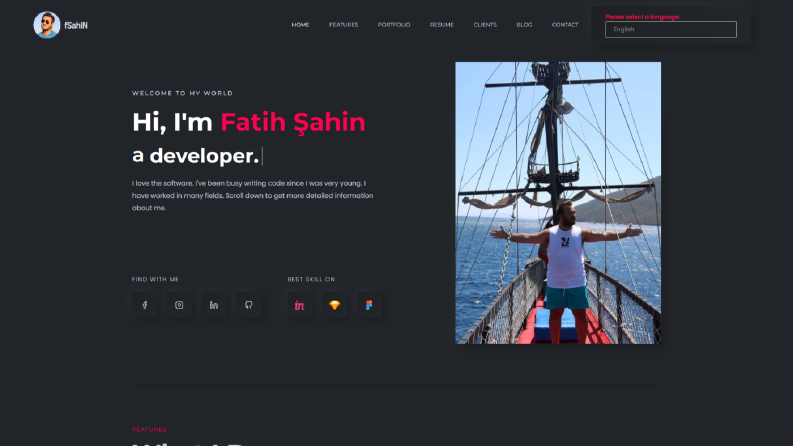The height and width of the screenshot is (446, 793).
Task: Click the Sketch diamond skill icon
Action: 334,305
